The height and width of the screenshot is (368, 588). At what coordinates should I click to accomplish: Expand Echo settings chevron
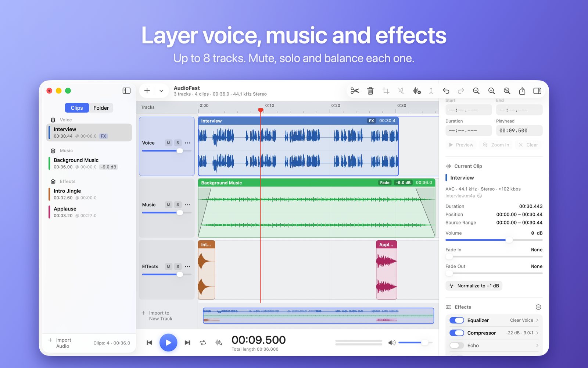(537, 346)
